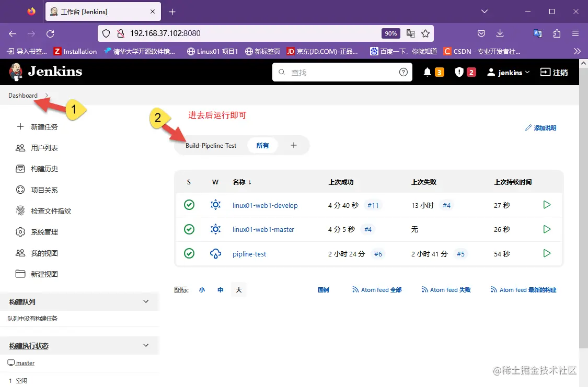Show more bookmarks chevron

577,51
